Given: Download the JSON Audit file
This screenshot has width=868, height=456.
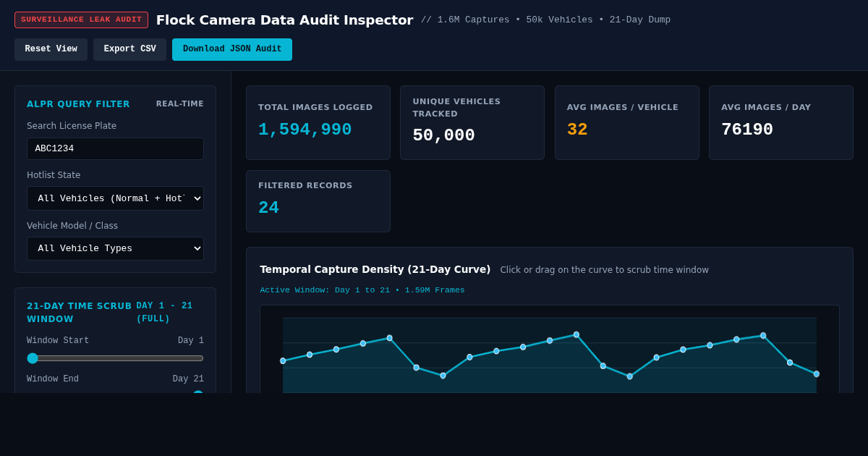Looking at the screenshot, I should 232,49.
